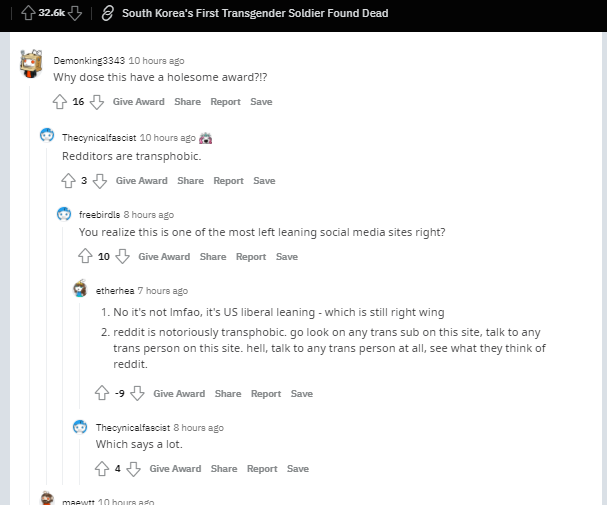Click the link icon beside post title
The width and height of the screenshot is (607, 505).
coord(107,13)
